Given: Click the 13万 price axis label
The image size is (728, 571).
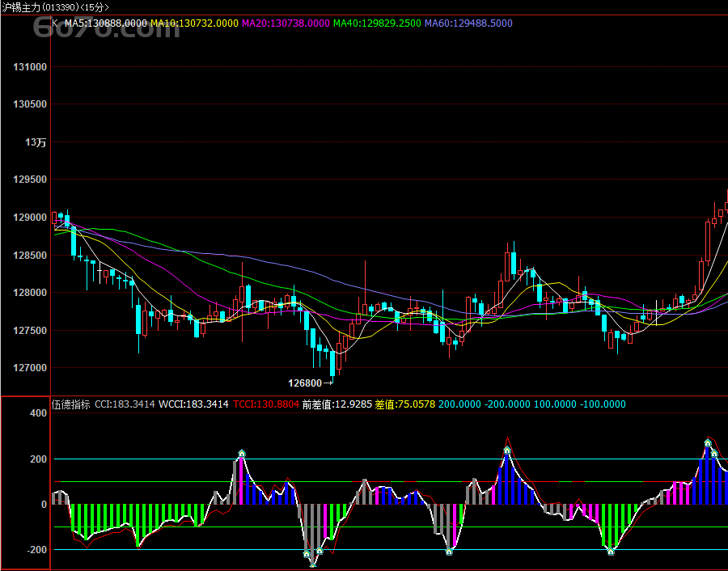Looking at the screenshot, I should pos(36,142).
